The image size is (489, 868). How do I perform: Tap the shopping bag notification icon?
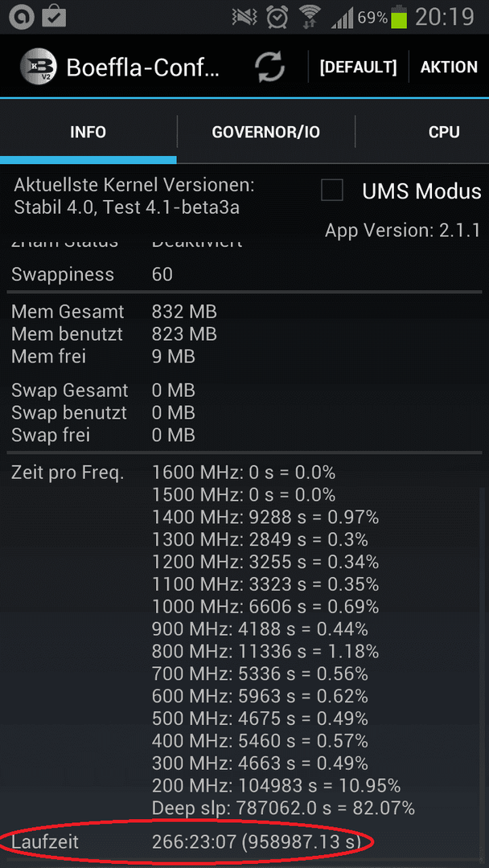54,17
